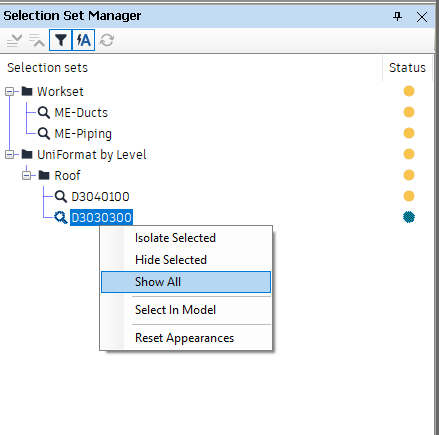Select the UniFormat by Level folder
Viewport: 439px width, 435px height.
(x=92, y=155)
